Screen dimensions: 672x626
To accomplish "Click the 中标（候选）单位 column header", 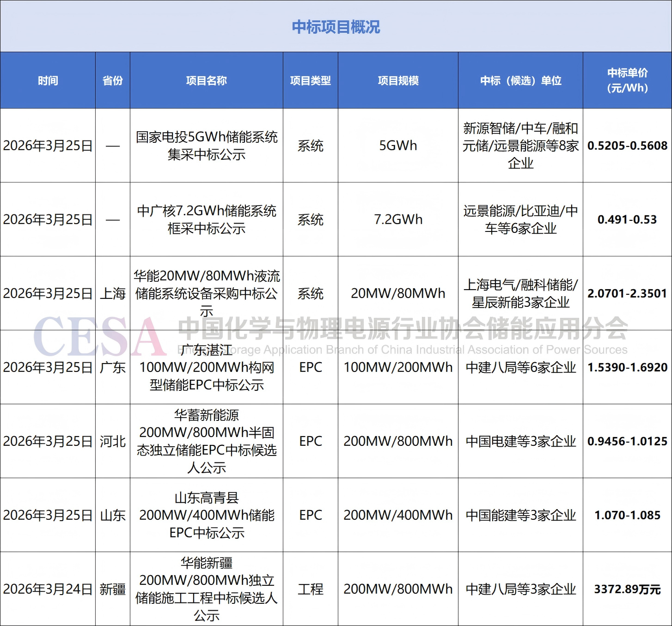I will point(520,80).
